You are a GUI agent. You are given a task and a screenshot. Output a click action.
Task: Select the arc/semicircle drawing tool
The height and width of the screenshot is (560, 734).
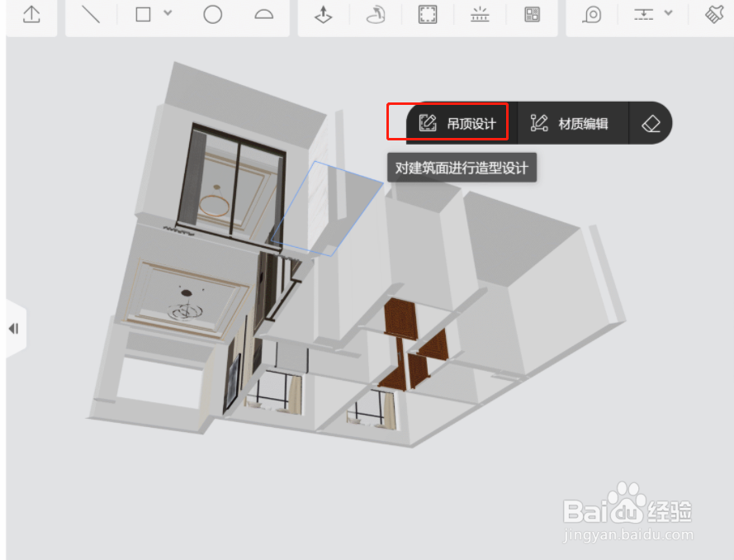(263, 15)
